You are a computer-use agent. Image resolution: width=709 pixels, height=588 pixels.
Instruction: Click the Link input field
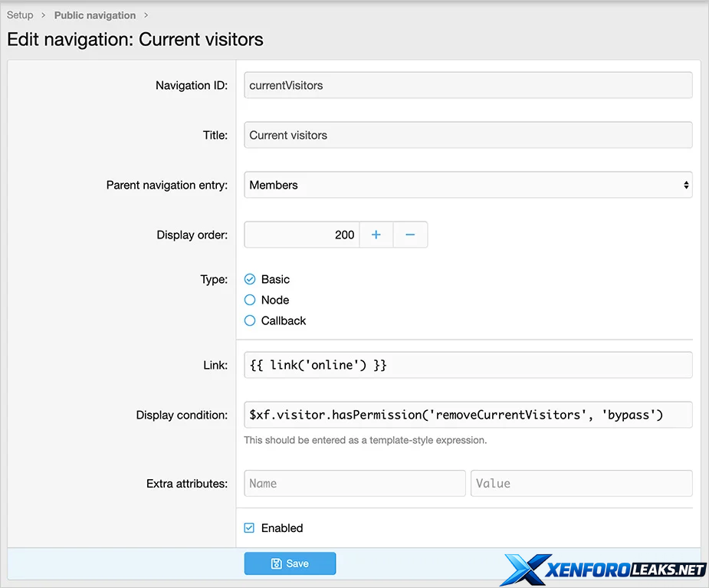coord(468,365)
